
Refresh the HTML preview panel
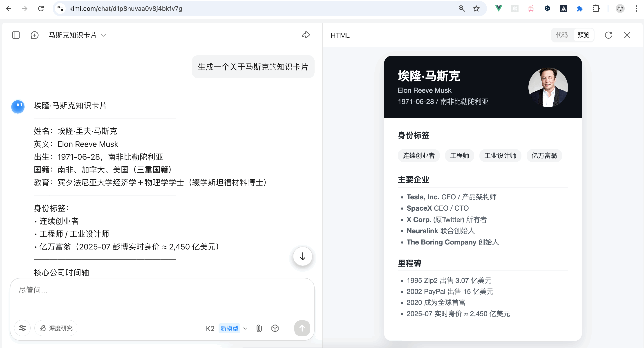[608, 35]
